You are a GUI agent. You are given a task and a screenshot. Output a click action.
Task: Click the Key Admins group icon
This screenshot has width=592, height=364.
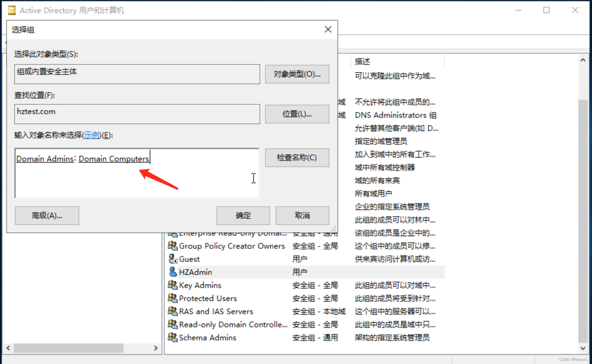point(172,285)
